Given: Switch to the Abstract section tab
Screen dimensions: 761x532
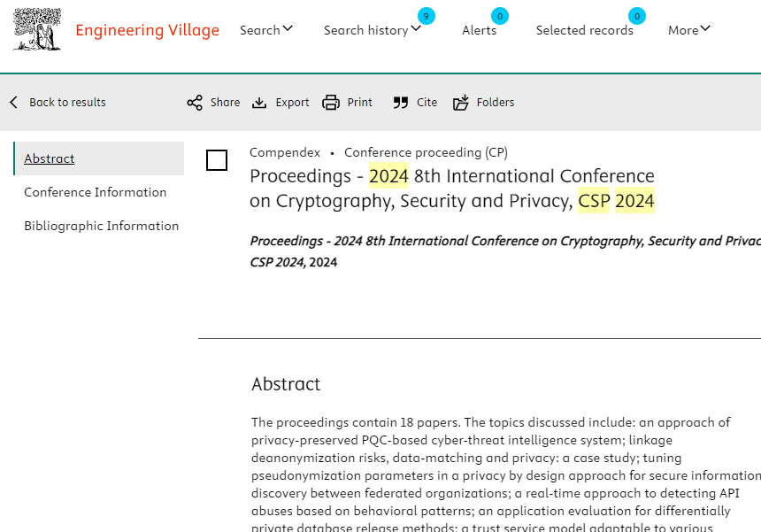Looking at the screenshot, I should point(50,158).
